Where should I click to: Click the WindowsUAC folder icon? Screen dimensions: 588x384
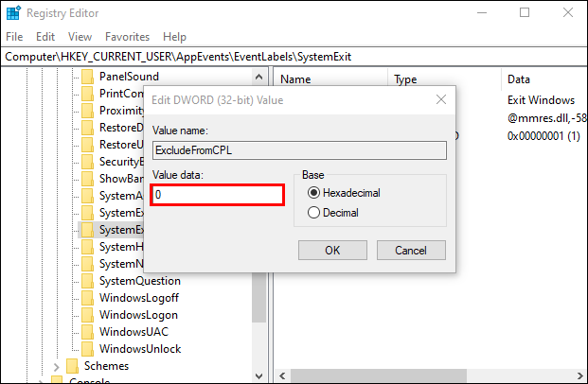(x=87, y=332)
